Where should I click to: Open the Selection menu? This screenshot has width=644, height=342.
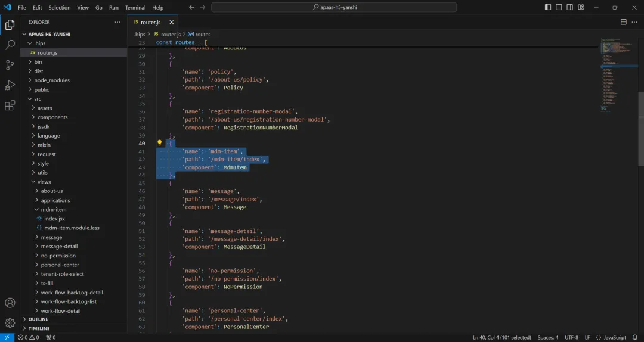[60, 7]
